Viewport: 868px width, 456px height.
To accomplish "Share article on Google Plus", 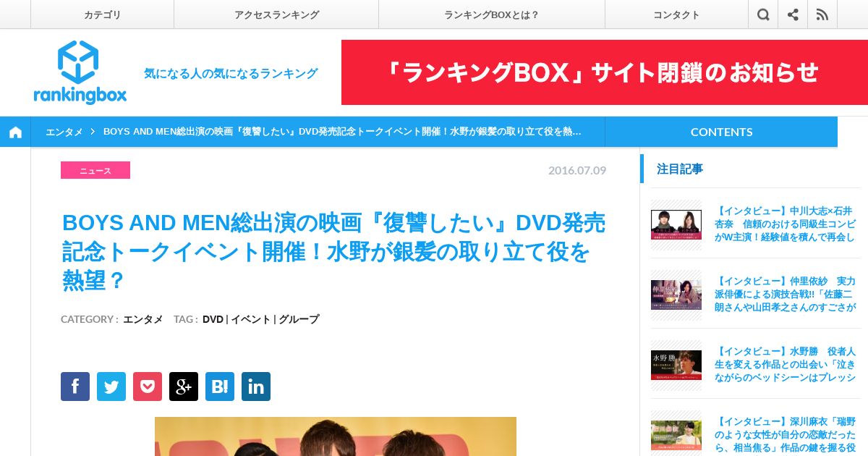I will (x=184, y=387).
